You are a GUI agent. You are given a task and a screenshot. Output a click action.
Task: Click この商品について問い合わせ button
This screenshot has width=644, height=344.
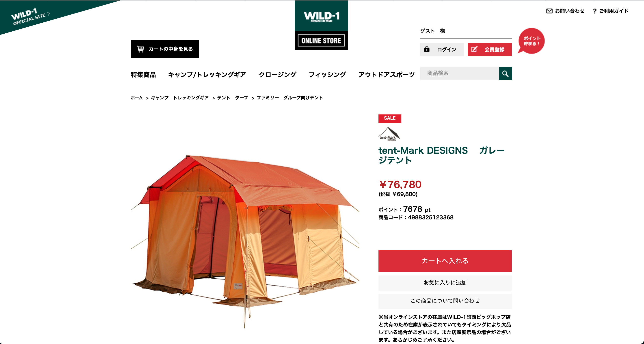click(x=445, y=301)
